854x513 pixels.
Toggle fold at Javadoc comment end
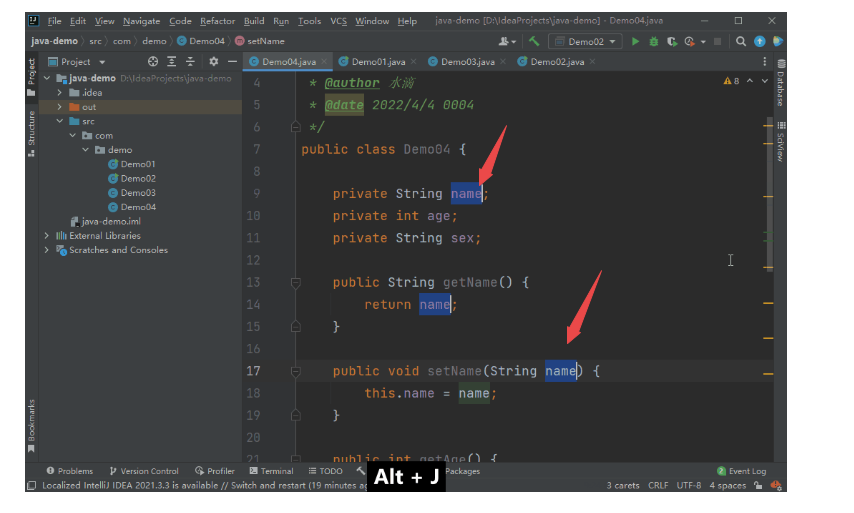296,127
